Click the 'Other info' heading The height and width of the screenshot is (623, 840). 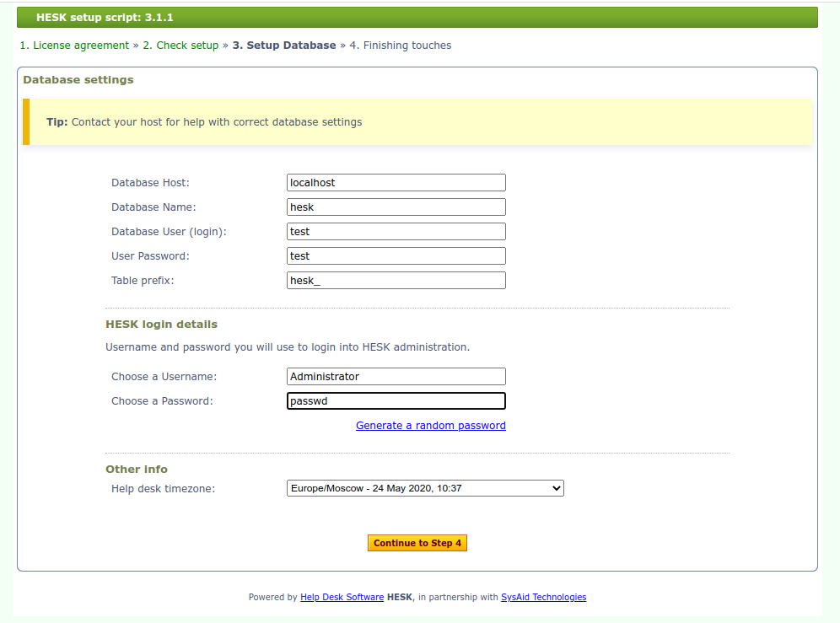coord(137,470)
